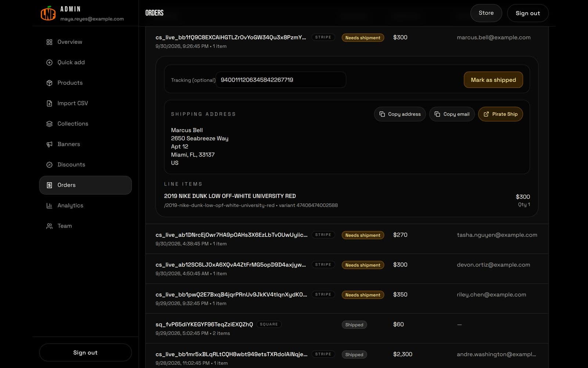Click the Products box icon
The height and width of the screenshot is (368, 588).
coord(49,83)
